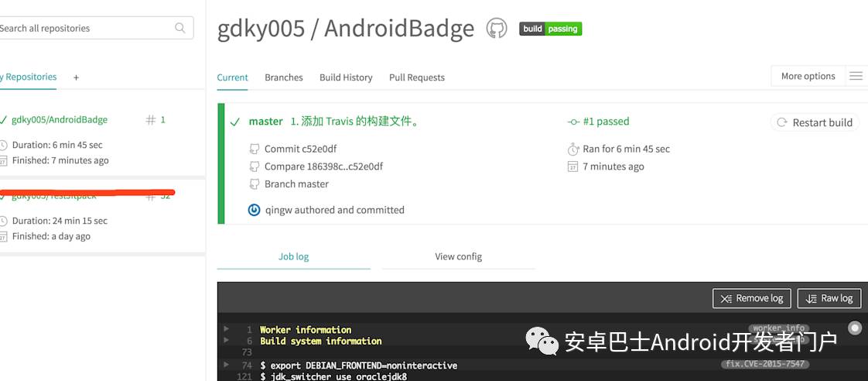Open the Build History tab
This screenshot has height=381, width=868.
tap(346, 77)
